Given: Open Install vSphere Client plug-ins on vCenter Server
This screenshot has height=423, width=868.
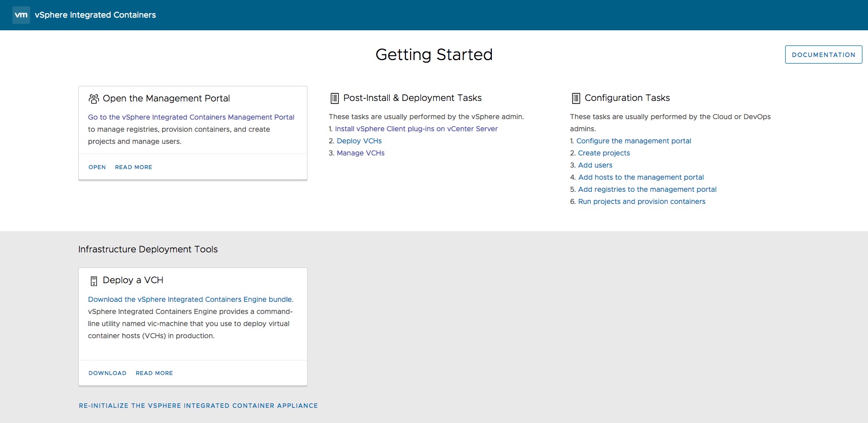Looking at the screenshot, I should pyautogui.click(x=416, y=129).
